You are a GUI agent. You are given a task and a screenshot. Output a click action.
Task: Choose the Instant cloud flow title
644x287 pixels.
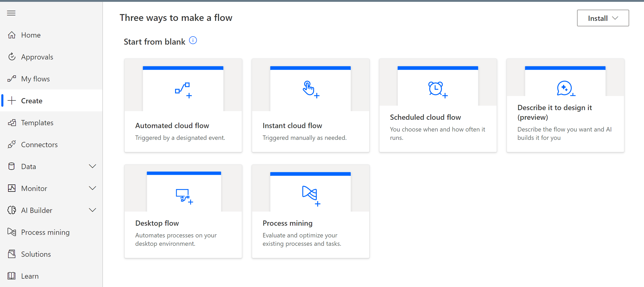point(292,126)
